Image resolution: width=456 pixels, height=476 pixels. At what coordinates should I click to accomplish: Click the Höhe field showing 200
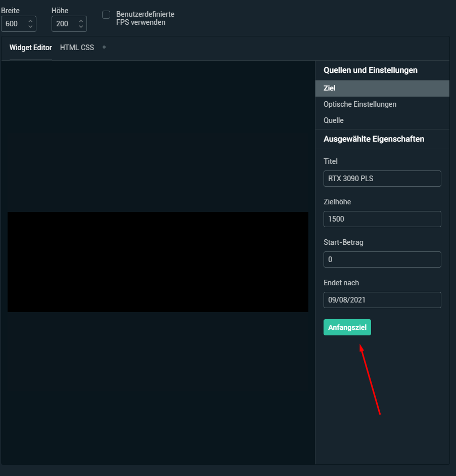pos(64,24)
